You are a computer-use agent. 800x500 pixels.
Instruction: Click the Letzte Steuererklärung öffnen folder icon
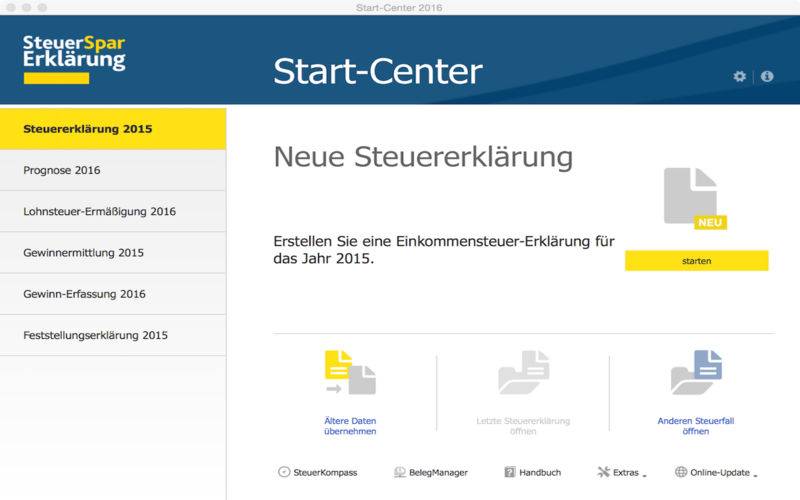(x=523, y=374)
